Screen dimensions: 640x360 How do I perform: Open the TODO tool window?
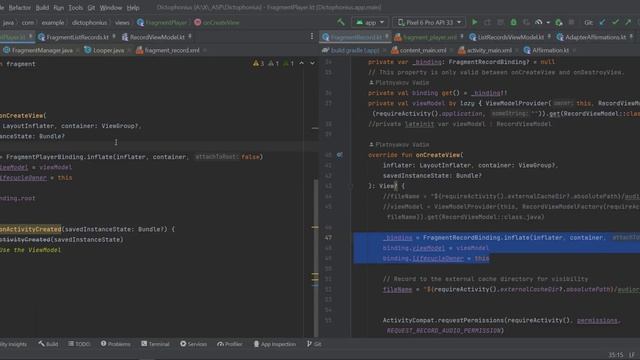(79, 344)
